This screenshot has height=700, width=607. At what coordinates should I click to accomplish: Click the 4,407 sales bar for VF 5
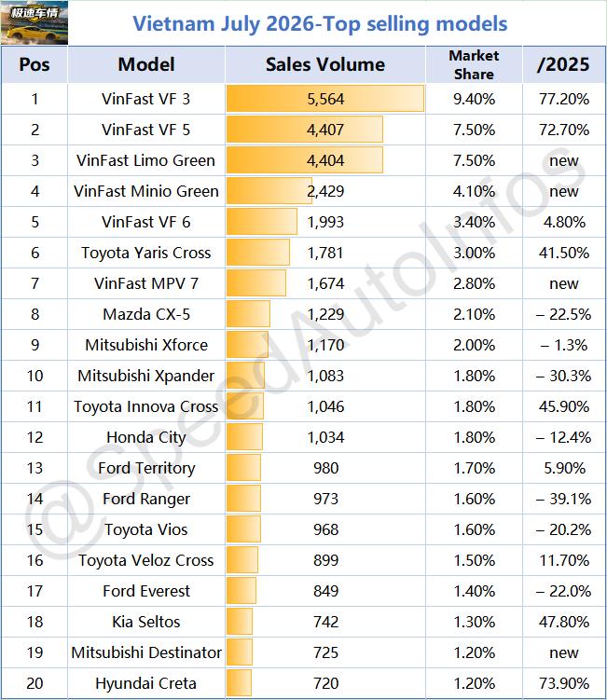[x=305, y=130]
